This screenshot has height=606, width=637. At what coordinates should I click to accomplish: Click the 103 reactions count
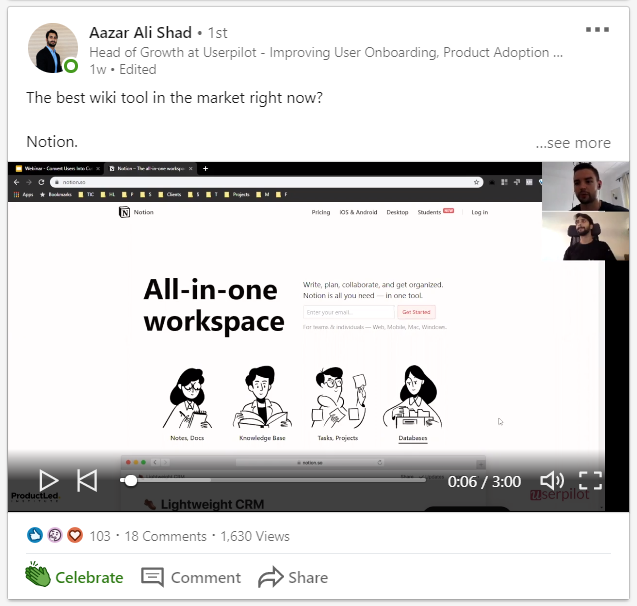[100, 536]
